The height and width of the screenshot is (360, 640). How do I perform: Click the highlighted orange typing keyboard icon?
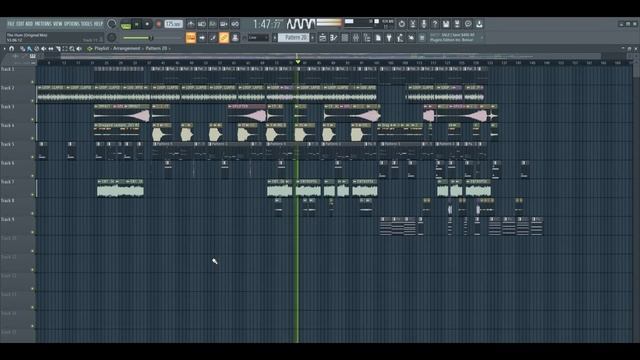click(x=191, y=38)
